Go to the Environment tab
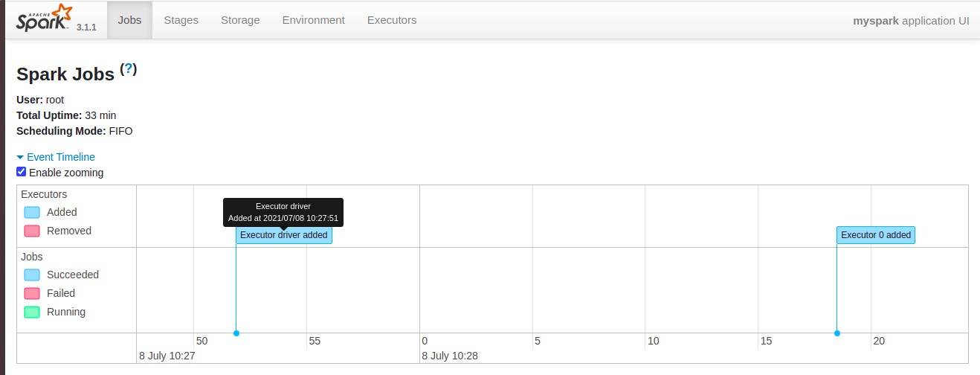 coord(313,20)
